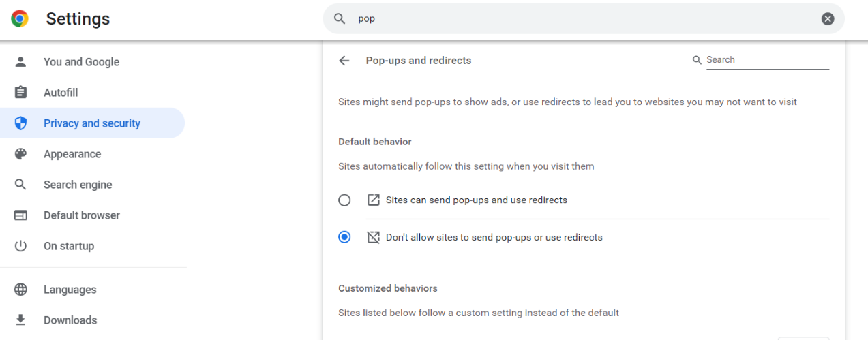The height and width of the screenshot is (340, 868).
Task: Open the Appearance settings section
Action: coord(93,154)
